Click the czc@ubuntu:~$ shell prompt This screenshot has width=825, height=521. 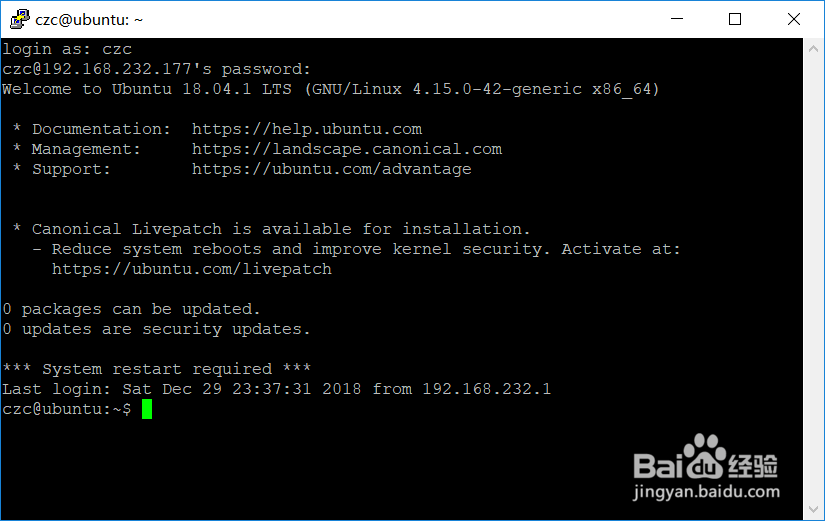click(66, 409)
